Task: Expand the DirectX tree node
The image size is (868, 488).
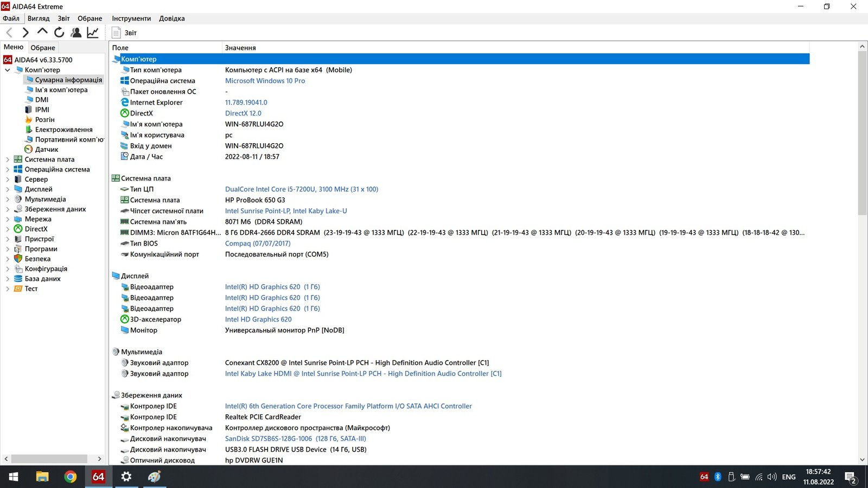Action: pyautogui.click(x=8, y=229)
